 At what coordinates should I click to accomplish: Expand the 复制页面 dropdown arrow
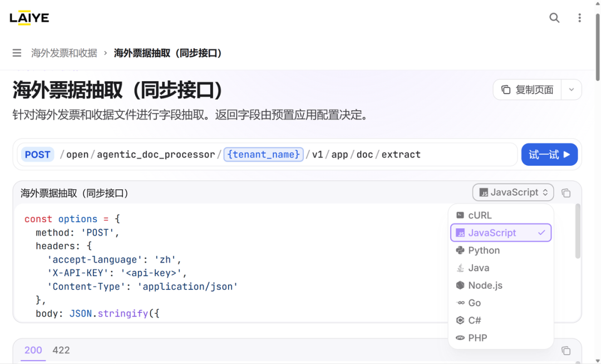pyautogui.click(x=572, y=90)
